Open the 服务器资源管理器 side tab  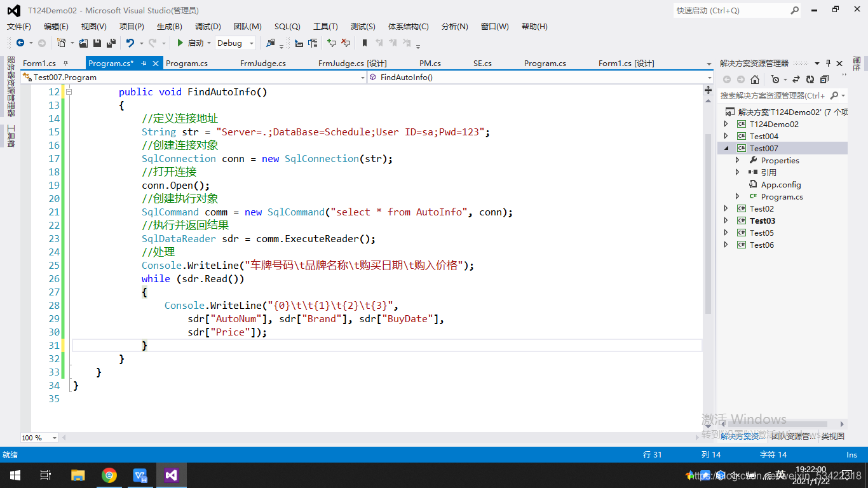click(x=10, y=86)
